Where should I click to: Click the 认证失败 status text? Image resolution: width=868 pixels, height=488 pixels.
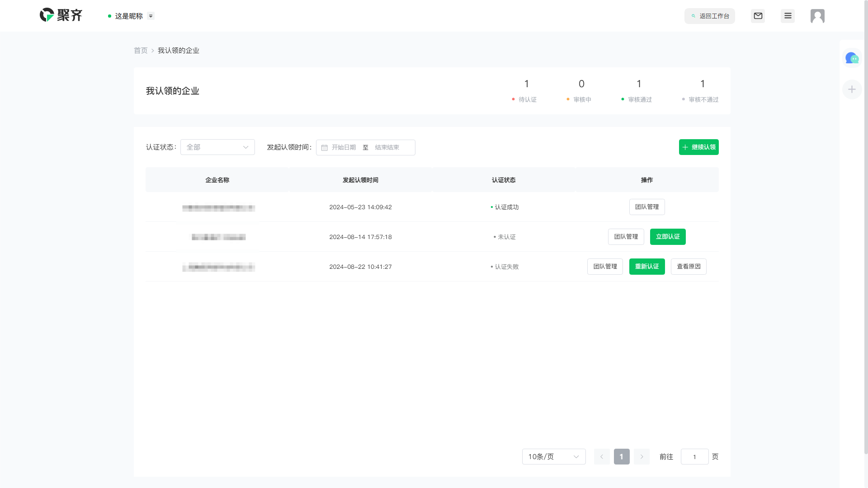point(507,267)
